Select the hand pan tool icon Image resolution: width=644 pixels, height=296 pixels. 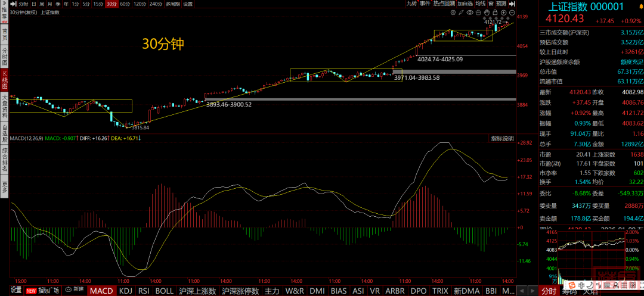487,12
